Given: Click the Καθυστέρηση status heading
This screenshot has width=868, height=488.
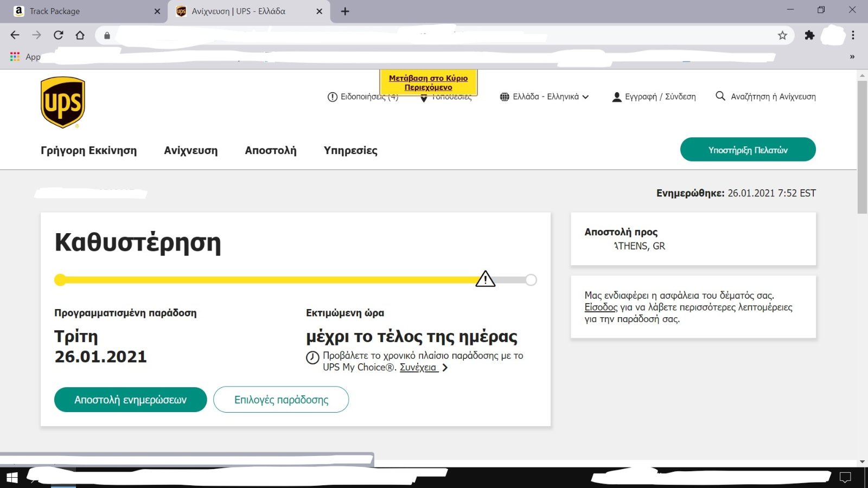Looking at the screenshot, I should click(138, 242).
